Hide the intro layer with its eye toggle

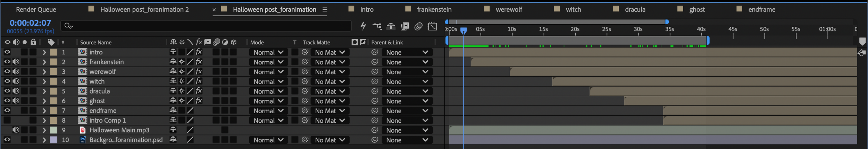click(x=7, y=52)
